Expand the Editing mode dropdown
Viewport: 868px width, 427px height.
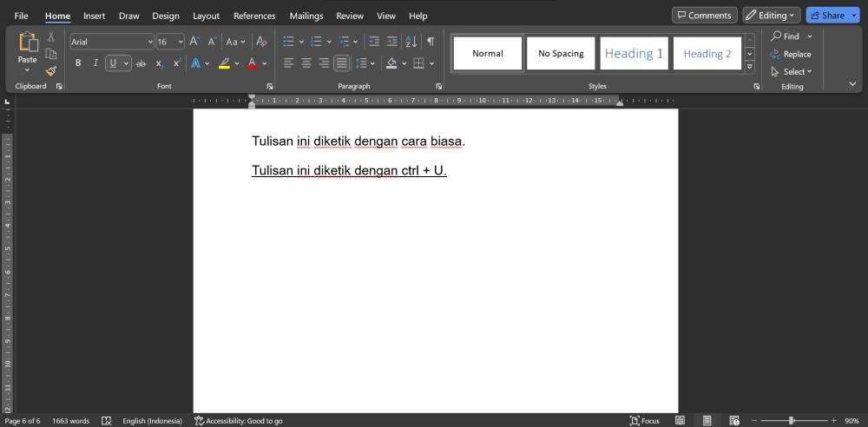coord(771,16)
